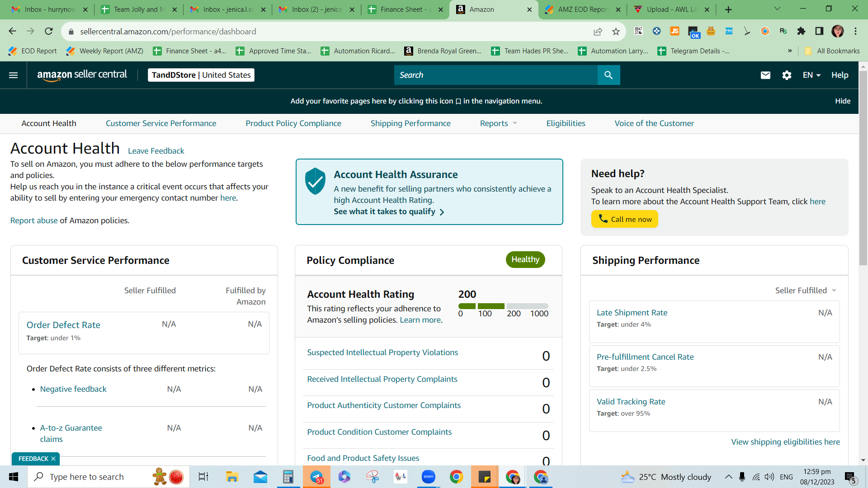Click the Seller Central search field
Screen dimensions: 868x488
tap(495, 75)
